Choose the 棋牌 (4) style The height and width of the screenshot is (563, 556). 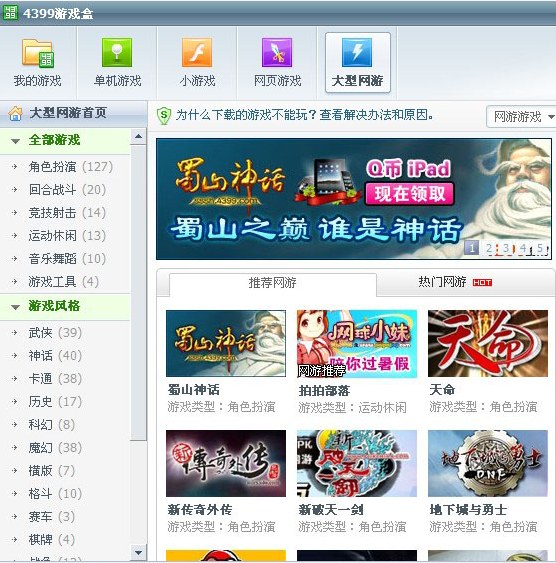(x=52, y=540)
